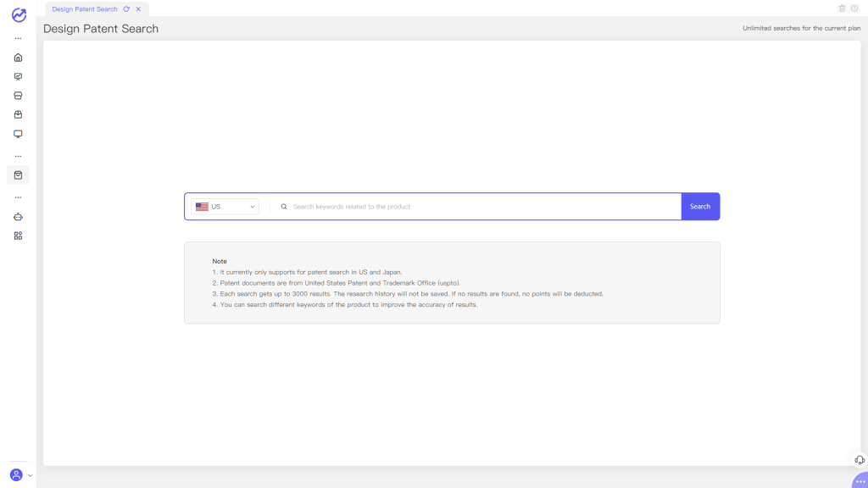Switch to the Design Patent Search tab

point(85,8)
